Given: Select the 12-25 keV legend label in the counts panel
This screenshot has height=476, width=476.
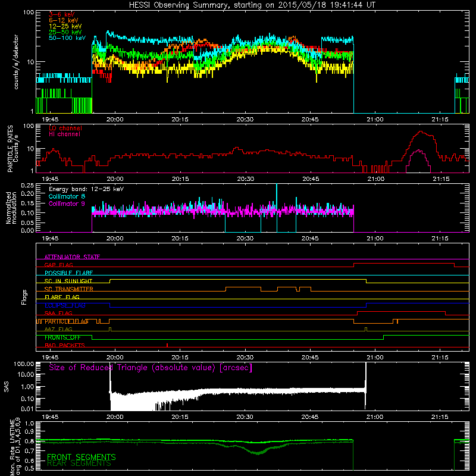Looking at the screenshot, I should (x=65, y=26).
